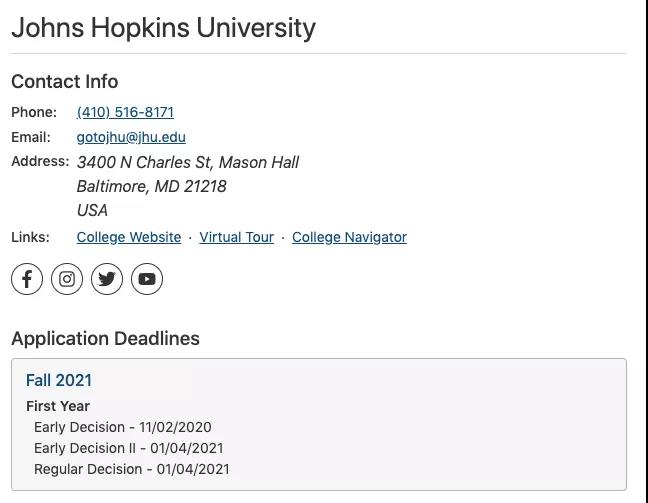648x503 pixels.
Task: Open the YouTube channel icon
Action: tap(147, 279)
